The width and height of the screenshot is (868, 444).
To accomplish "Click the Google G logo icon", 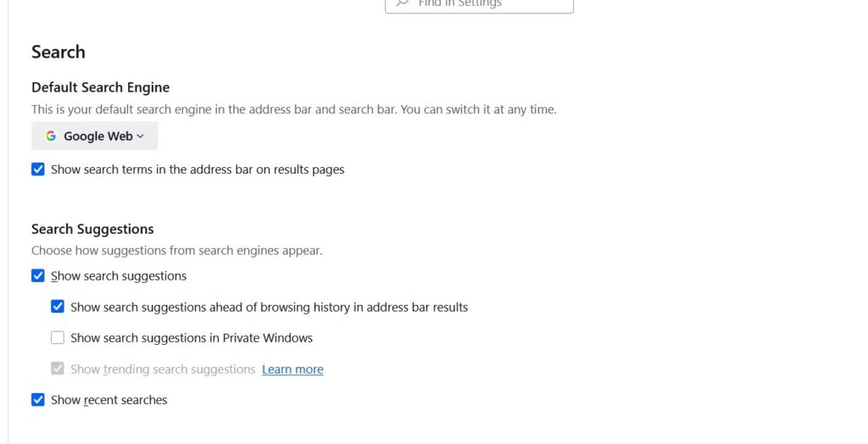I will (51, 136).
